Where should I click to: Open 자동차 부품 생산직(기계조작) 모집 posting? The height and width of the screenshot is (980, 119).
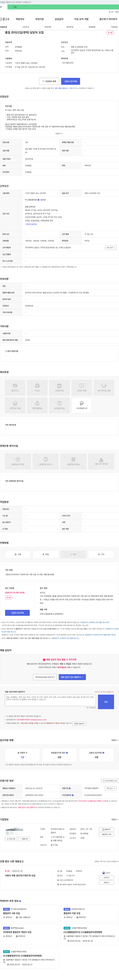[x=20, y=875]
